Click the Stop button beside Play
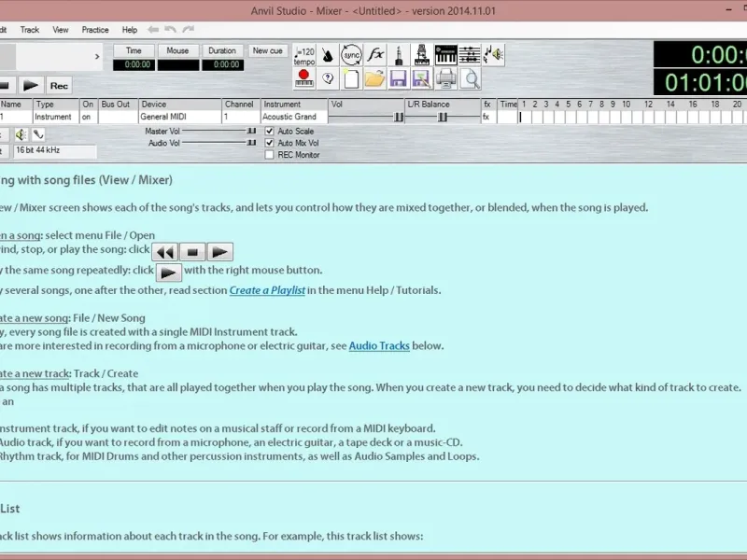Screen dimensions: 747x560 click(x=6, y=86)
